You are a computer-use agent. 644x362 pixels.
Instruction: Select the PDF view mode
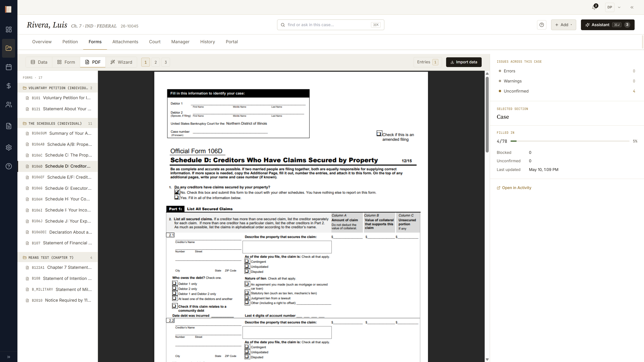coord(93,62)
